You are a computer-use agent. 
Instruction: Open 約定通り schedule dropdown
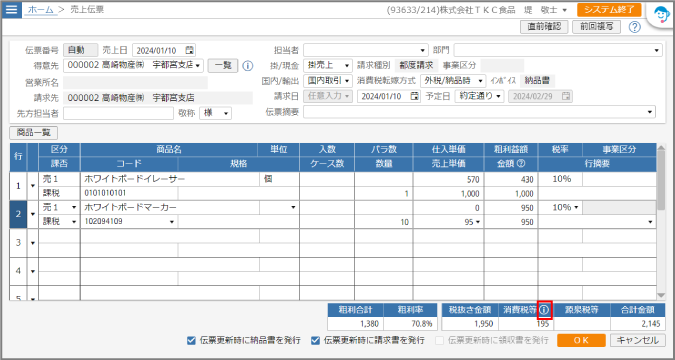click(498, 96)
